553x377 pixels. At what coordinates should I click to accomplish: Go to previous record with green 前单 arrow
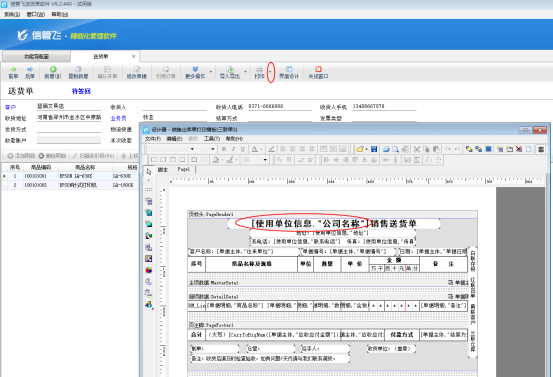pos(13,72)
